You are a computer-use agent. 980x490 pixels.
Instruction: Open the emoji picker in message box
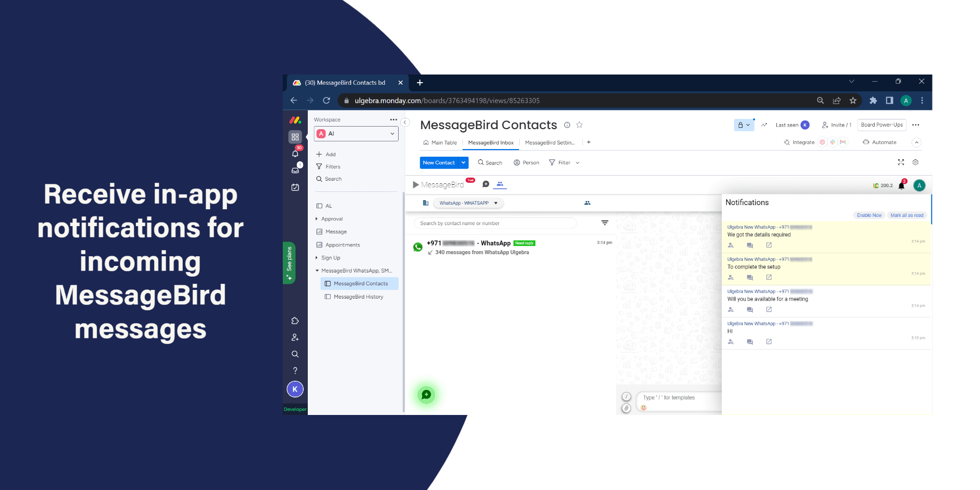[x=644, y=407]
